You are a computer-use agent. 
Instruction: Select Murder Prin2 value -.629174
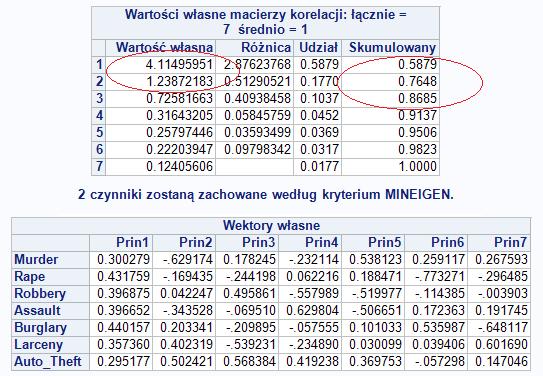(188, 259)
